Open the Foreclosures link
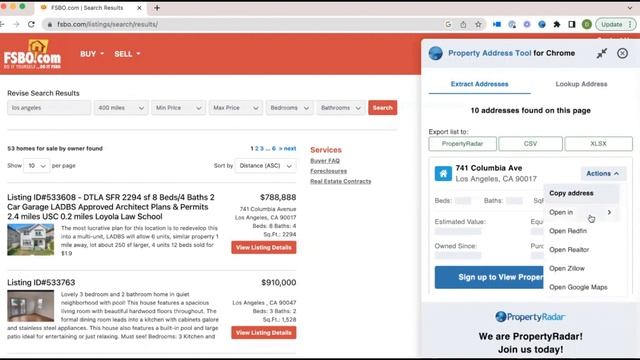The width and height of the screenshot is (640, 360). tap(329, 171)
